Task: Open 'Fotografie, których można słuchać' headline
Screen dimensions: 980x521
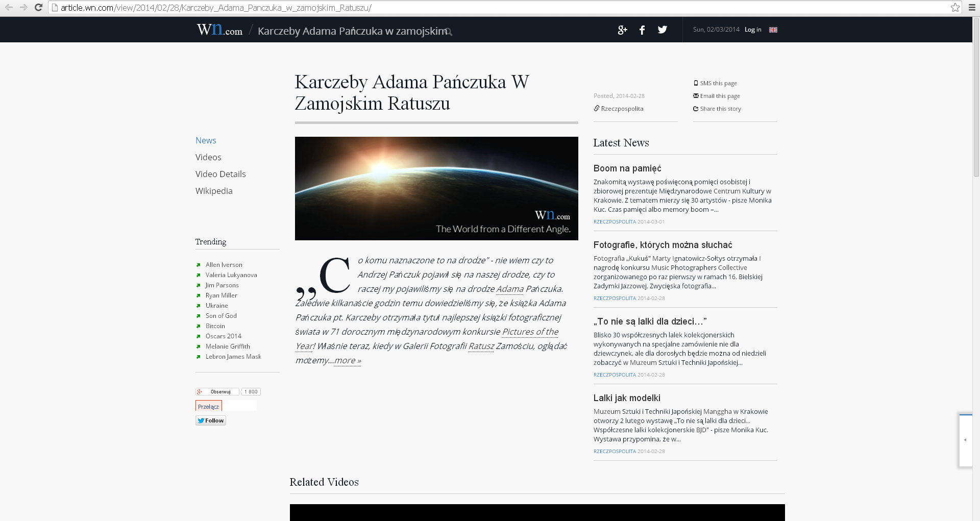Action: (663, 245)
